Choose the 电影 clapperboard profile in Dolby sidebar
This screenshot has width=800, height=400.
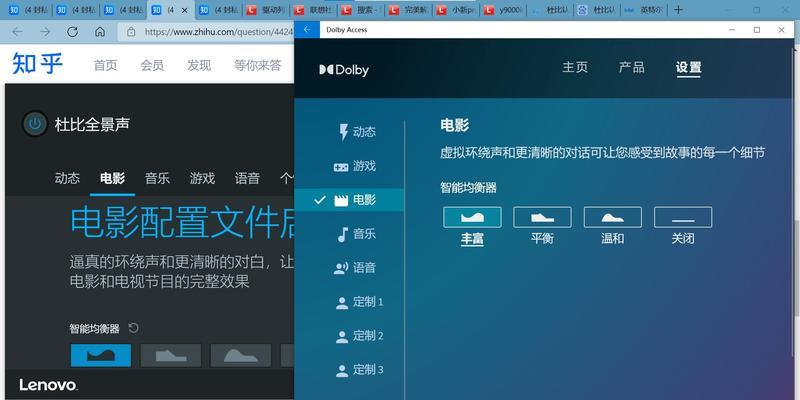point(349,200)
